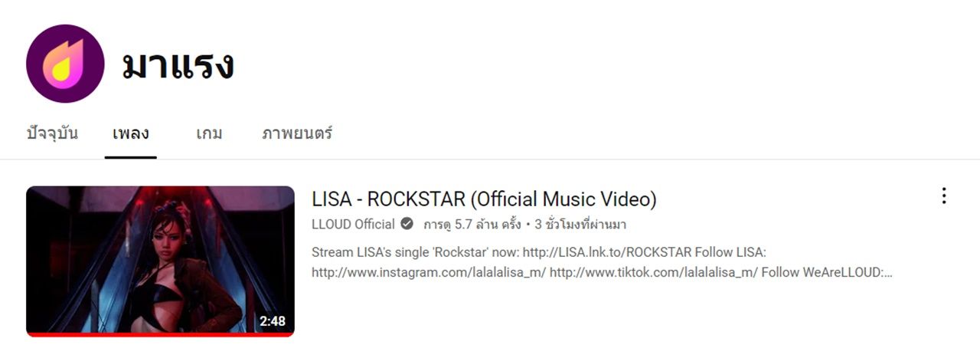Open the เกม tab
This screenshot has height=345, width=980.
[x=209, y=133]
